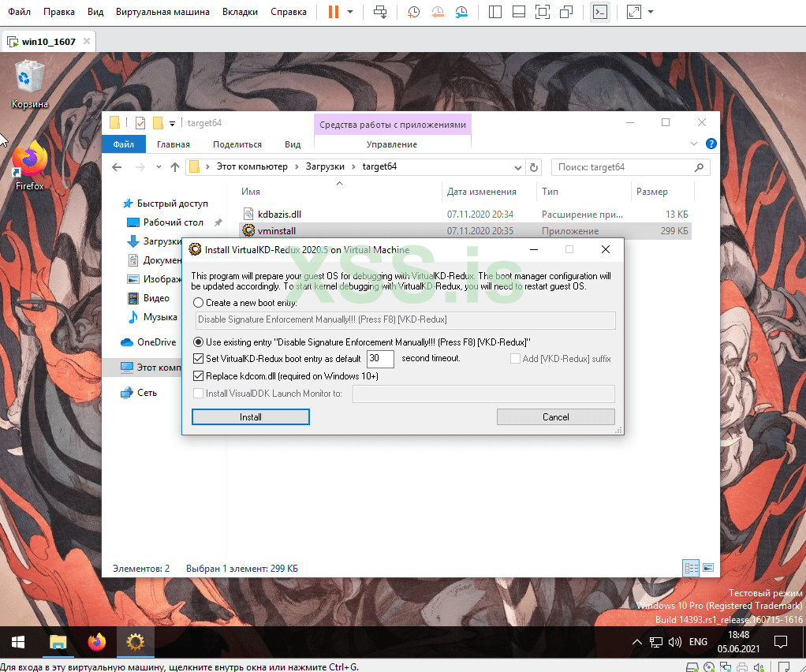Switch to details view icon in Explorer
This screenshot has height=672, width=806.
[691, 568]
